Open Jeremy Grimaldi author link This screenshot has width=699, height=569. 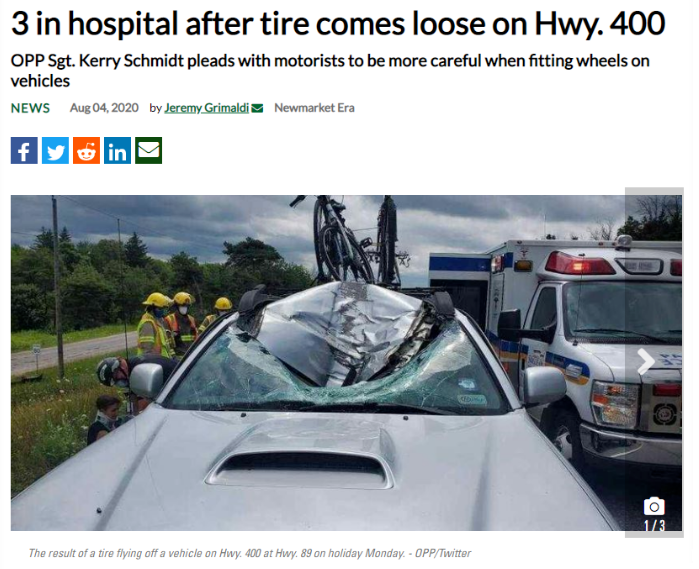208,109
